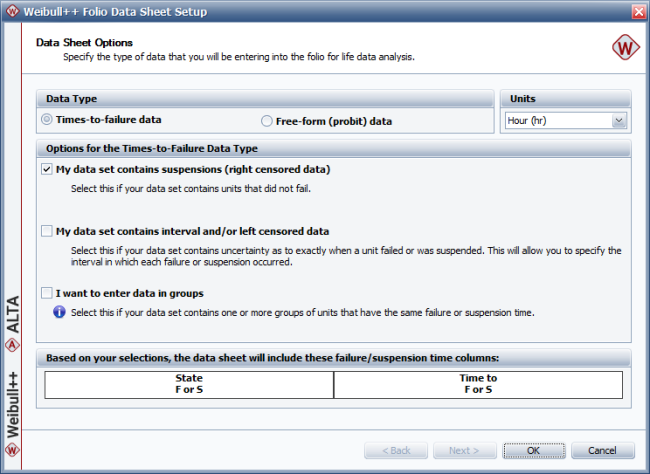Click the vertical Weibull++ label in the sidebar
650x474 pixels.
pos(12,400)
